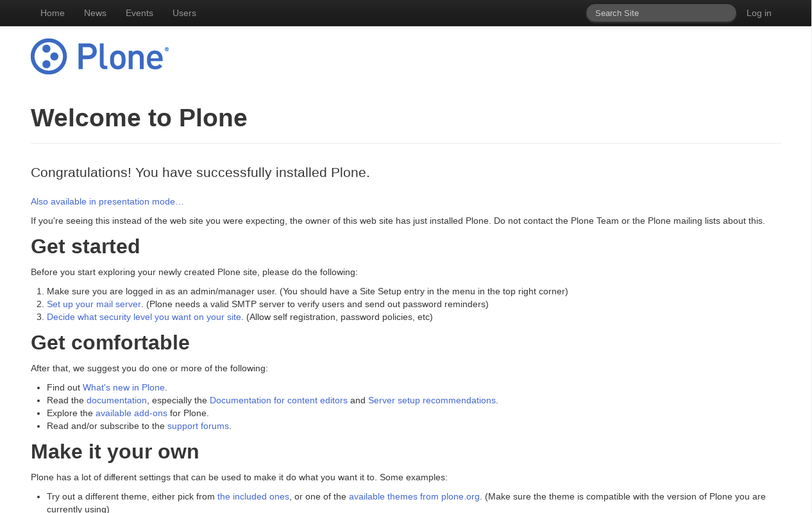
Task: Click the Log in link
Action: click(759, 13)
